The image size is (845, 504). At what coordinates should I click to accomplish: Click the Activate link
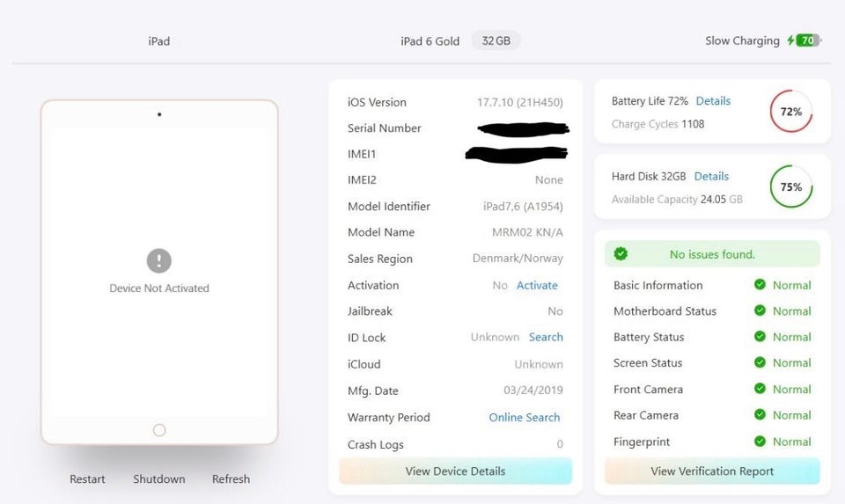(x=537, y=285)
